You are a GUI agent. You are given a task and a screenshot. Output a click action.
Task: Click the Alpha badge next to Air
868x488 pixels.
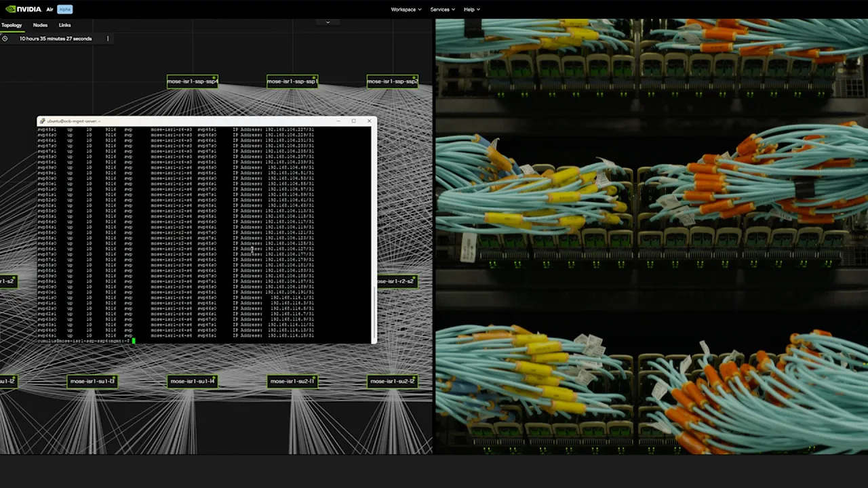(x=65, y=9)
